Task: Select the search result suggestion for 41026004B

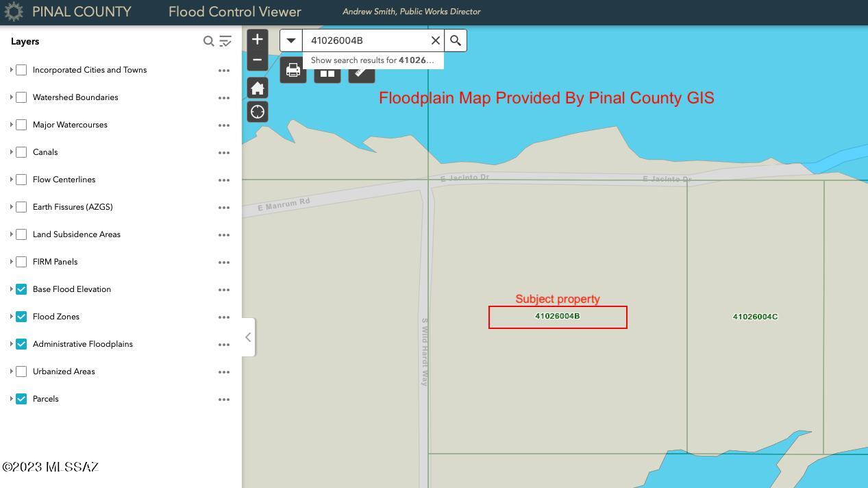Action: click(x=373, y=60)
